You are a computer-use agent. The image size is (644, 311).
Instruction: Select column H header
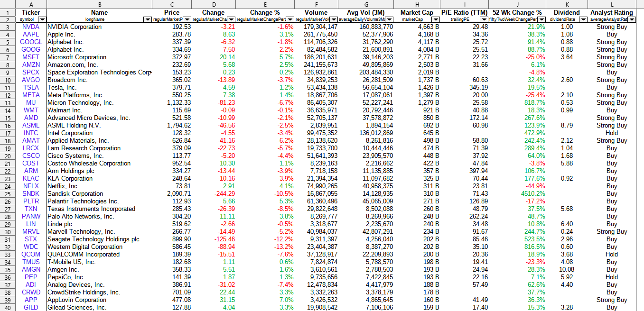pyautogui.click(x=418, y=4)
